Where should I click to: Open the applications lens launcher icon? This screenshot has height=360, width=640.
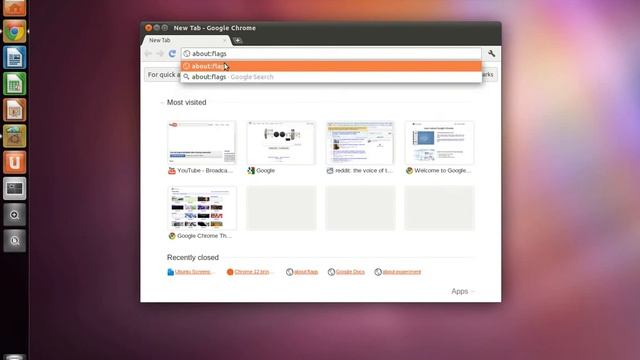point(15,215)
